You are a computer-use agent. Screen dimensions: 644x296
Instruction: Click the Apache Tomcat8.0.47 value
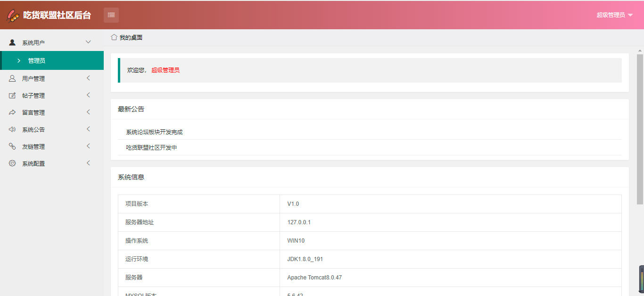314,278
